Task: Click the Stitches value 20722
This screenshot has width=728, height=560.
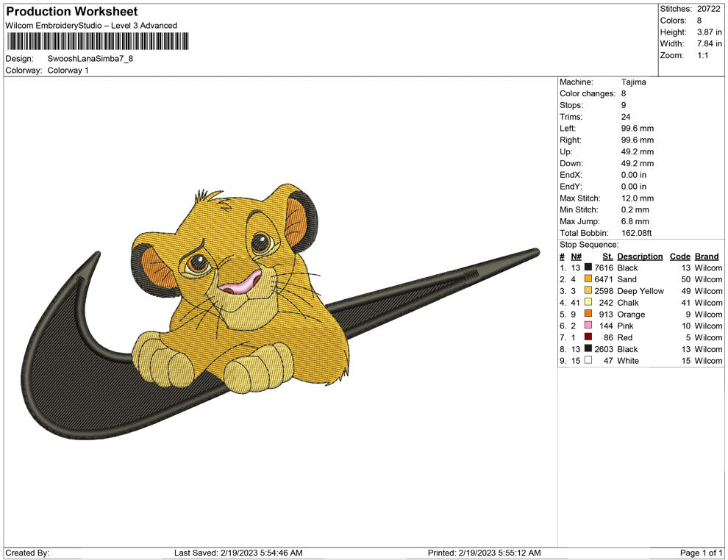Action: coord(708,9)
